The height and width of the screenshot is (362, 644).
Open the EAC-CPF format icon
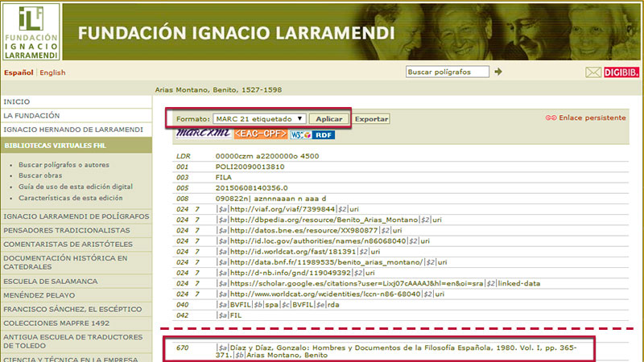[x=260, y=134]
